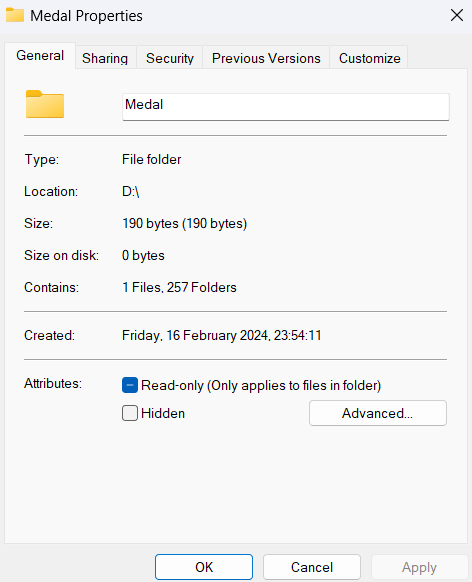Click the 190 bytes size value
Viewport: 472px width, 582px height.
point(184,223)
